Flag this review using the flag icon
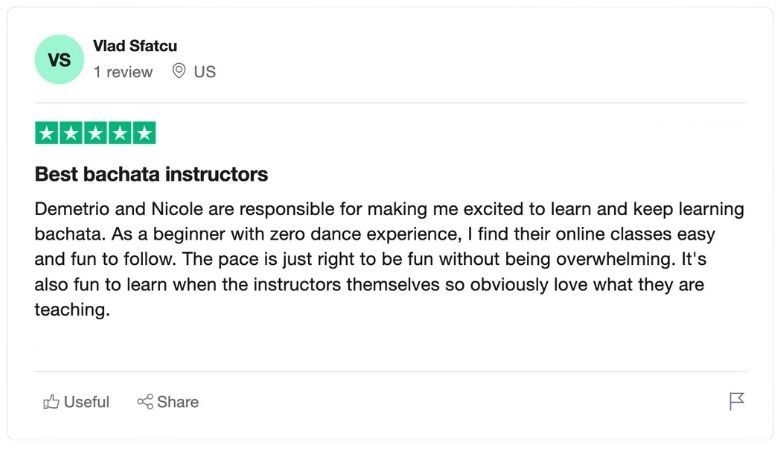This screenshot has height=454, width=780. click(x=736, y=402)
